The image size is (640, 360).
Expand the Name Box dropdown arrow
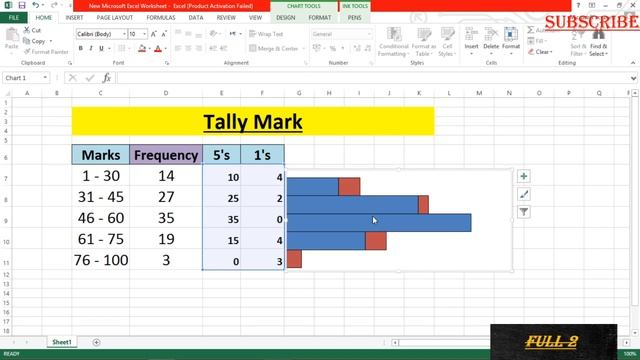click(x=45, y=78)
